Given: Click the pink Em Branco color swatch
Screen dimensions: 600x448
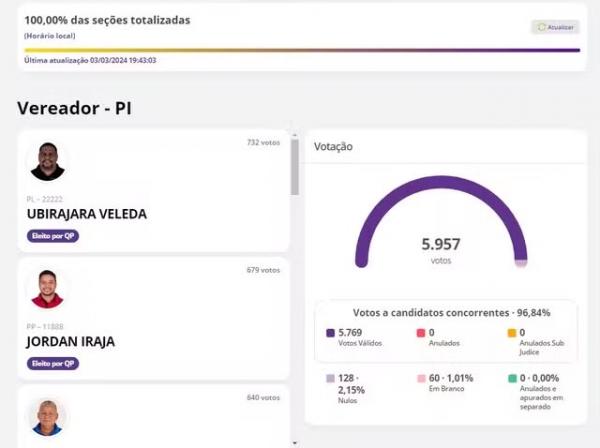Looking at the screenshot, I should click(x=421, y=378).
